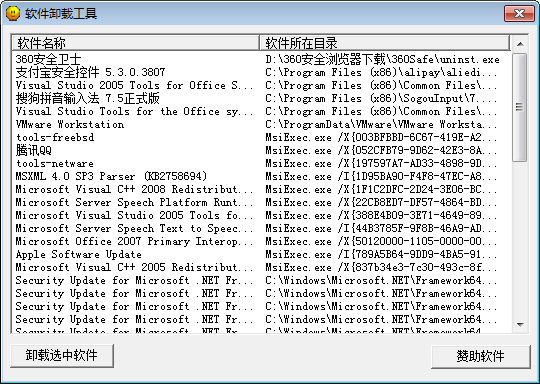
Task: Select Visual Studio 2005 Tools for Office entry
Action: 134,85
